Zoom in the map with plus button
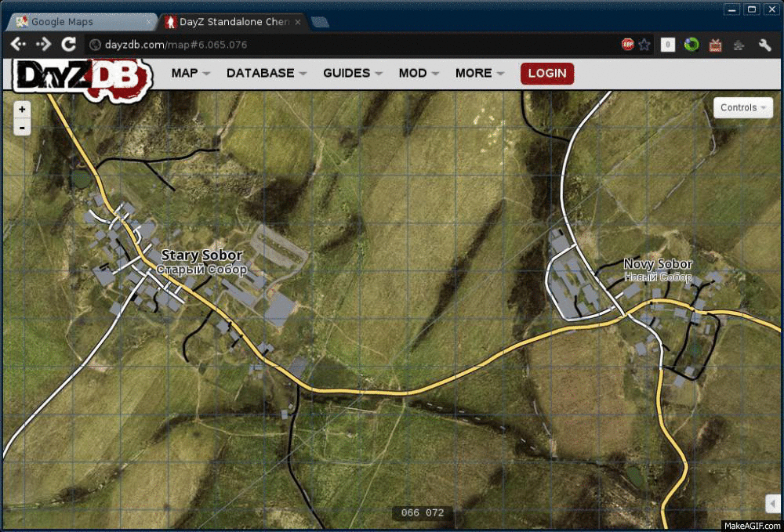The height and width of the screenshot is (532, 784). (22, 110)
